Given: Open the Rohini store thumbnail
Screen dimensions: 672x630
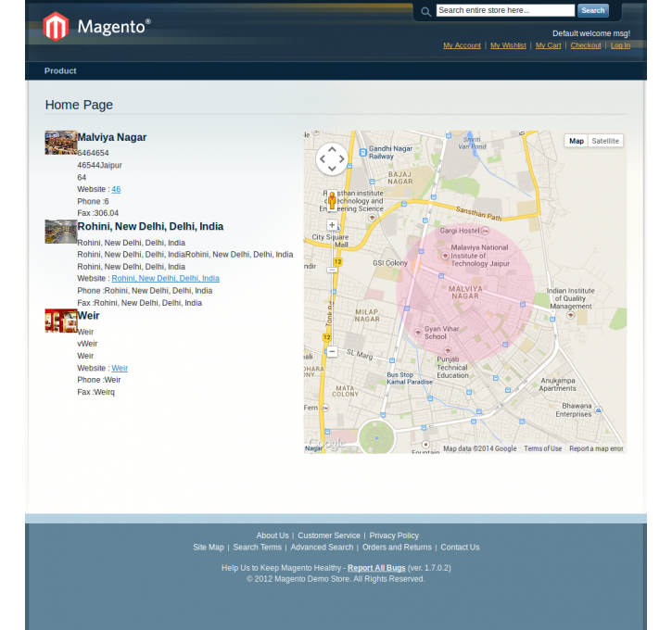Looking at the screenshot, I should (x=61, y=232).
